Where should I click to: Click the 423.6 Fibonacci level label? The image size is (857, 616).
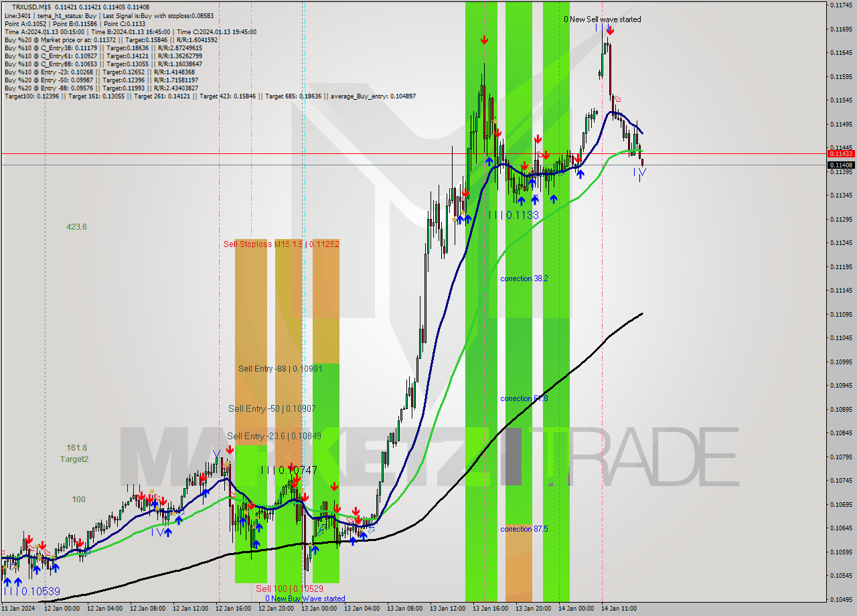pyautogui.click(x=76, y=227)
